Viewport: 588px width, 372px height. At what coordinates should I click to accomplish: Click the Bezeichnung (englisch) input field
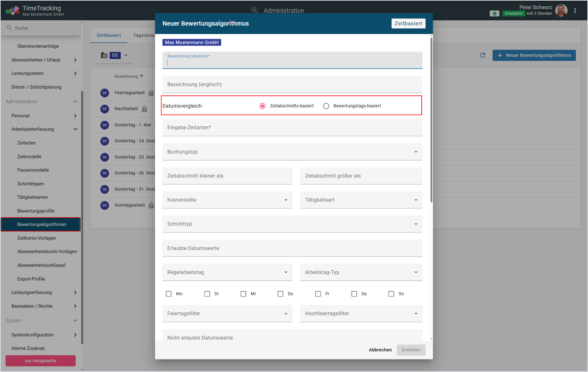coord(292,85)
